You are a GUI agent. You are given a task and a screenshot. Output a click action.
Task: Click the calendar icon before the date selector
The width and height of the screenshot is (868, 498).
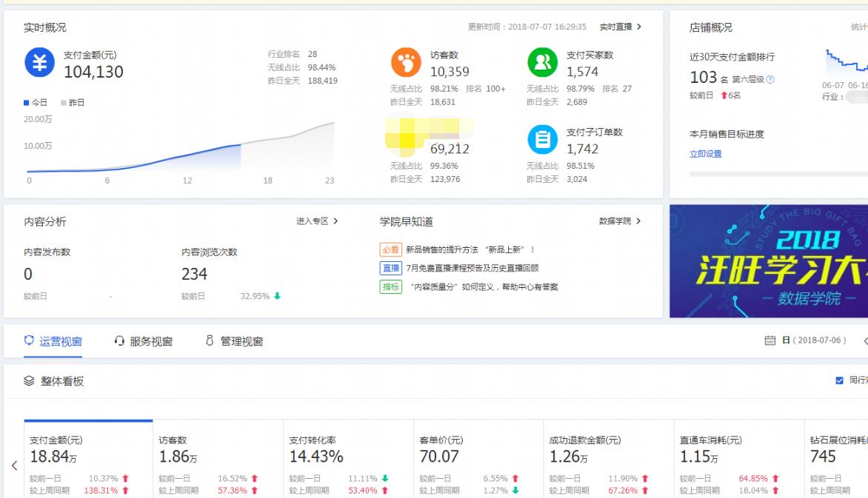pos(771,341)
